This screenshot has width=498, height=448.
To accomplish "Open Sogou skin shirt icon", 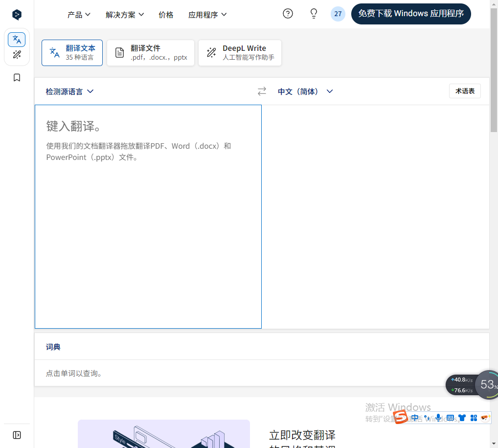I will coord(462,418).
